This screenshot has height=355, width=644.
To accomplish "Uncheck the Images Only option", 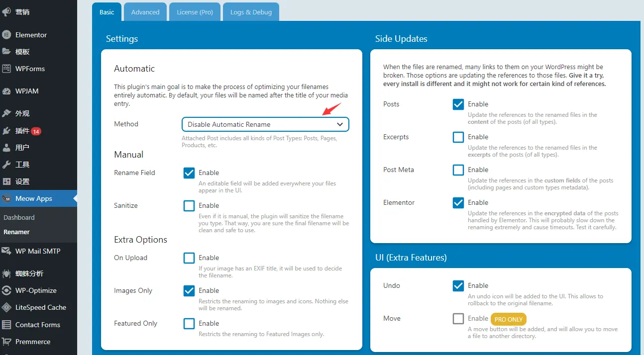I will coord(189,291).
